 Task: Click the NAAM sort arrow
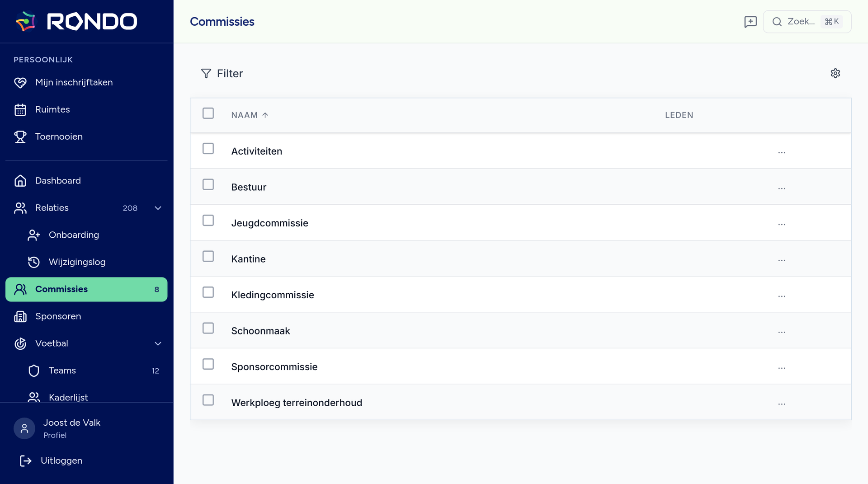[265, 115]
